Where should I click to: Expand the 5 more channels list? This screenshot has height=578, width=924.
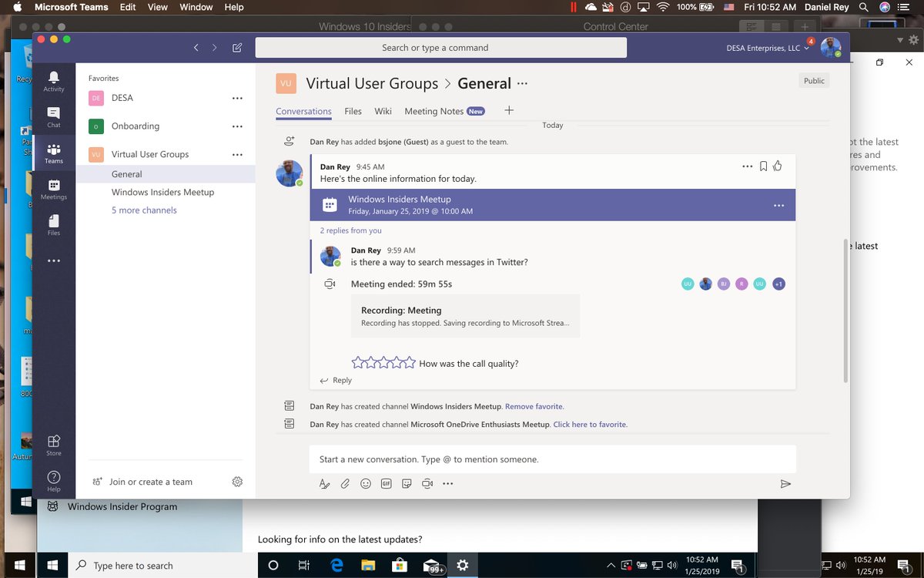point(144,210)
